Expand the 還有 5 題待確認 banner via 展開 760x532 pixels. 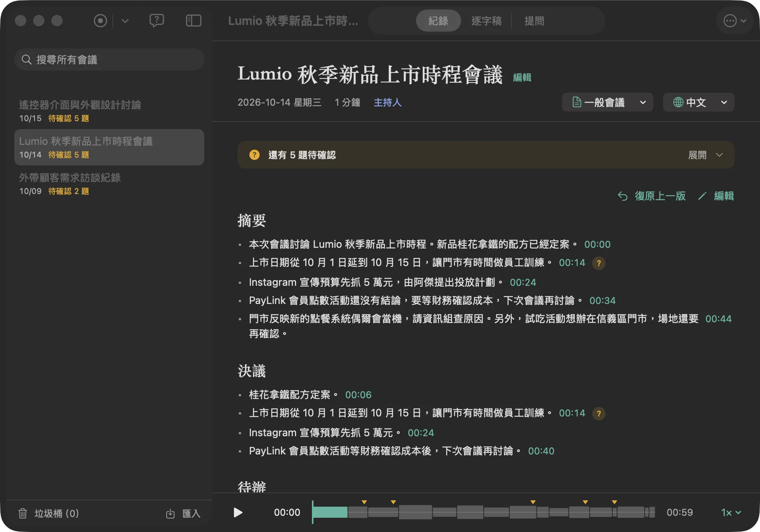click(705, 155)
